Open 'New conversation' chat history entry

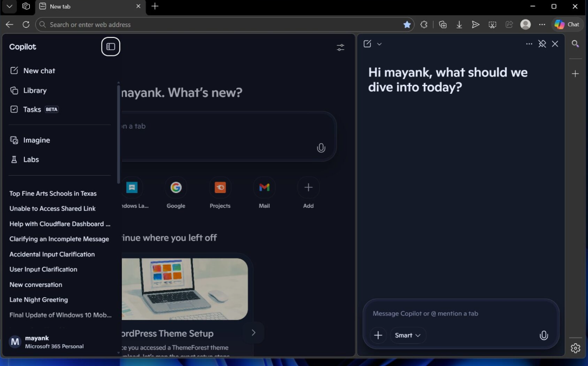point(36,285)
